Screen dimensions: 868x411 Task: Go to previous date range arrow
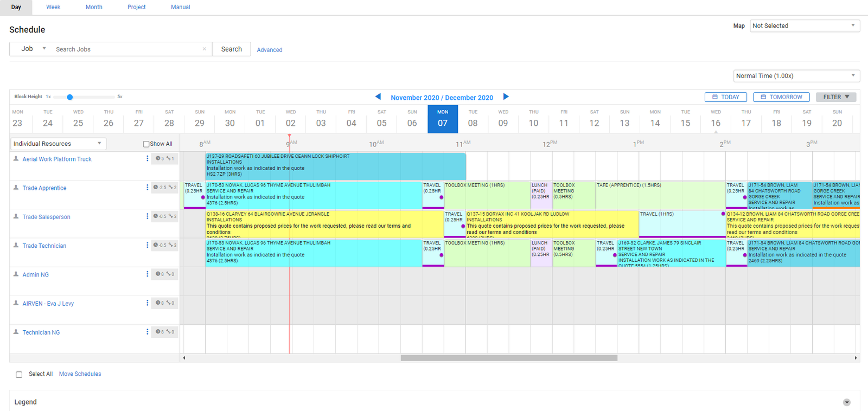coord(378,97)
